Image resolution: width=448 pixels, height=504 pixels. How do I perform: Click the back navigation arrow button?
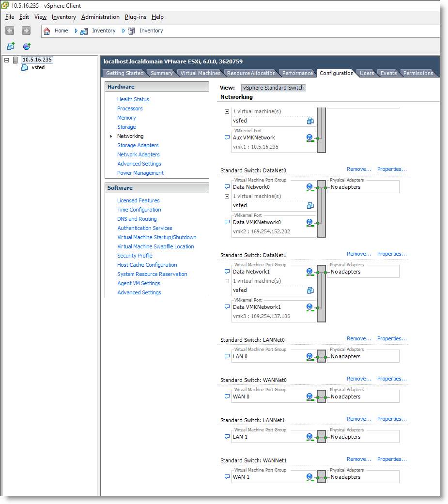(x=10, y=31)
